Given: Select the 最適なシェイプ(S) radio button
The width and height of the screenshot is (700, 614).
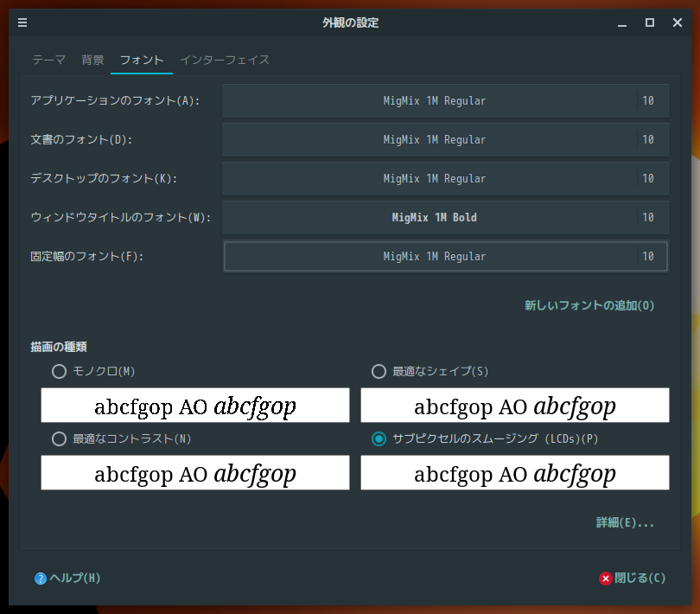Looking at the screenshot, I should [x=379, y=371].
